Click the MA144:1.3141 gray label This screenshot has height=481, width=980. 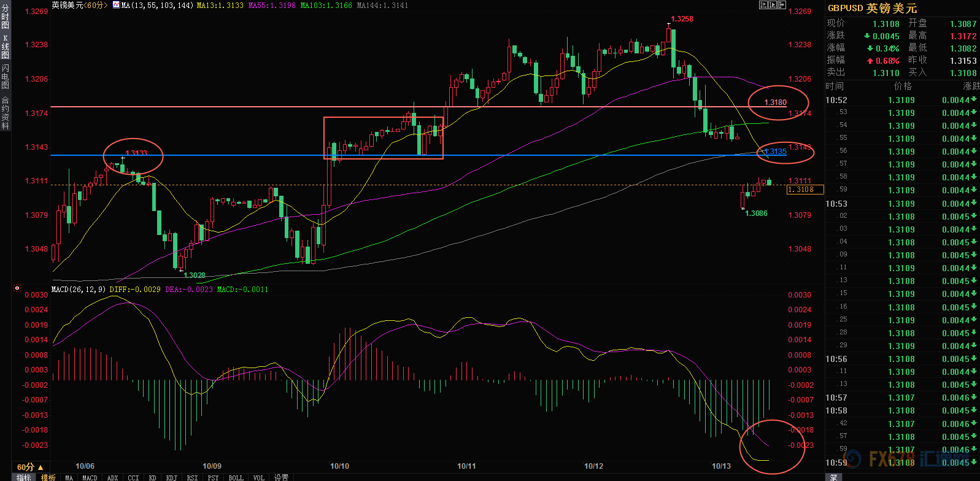(x=382, y=5)
